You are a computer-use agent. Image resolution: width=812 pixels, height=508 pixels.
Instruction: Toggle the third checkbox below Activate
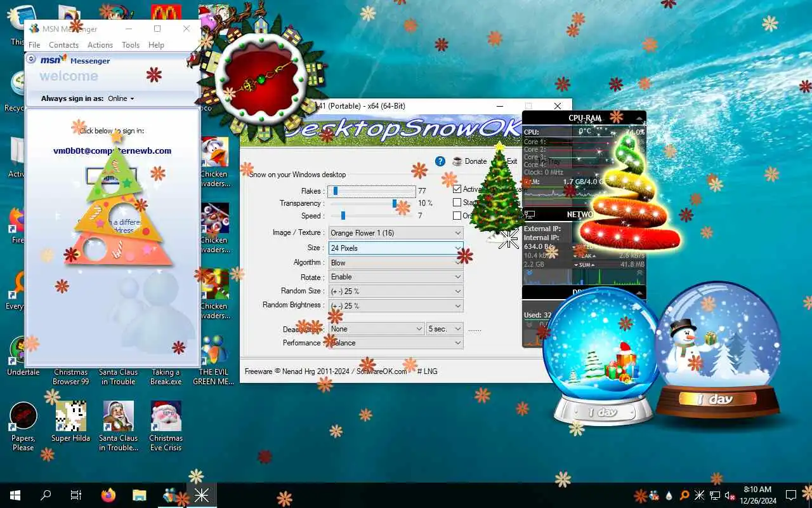[457, 216]
